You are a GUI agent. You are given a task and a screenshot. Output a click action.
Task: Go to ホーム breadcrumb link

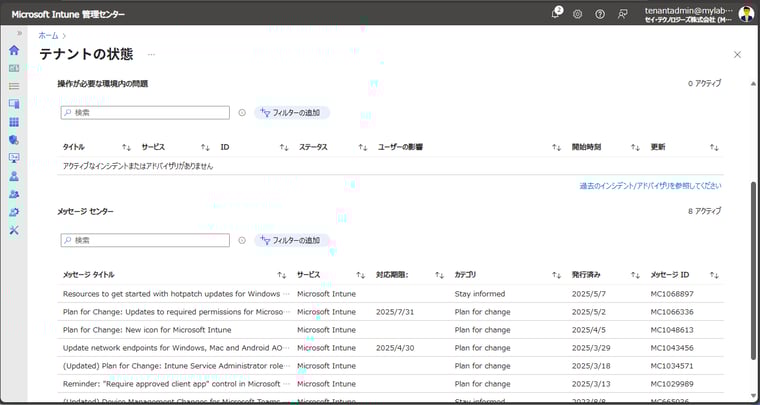click(48, 35)
